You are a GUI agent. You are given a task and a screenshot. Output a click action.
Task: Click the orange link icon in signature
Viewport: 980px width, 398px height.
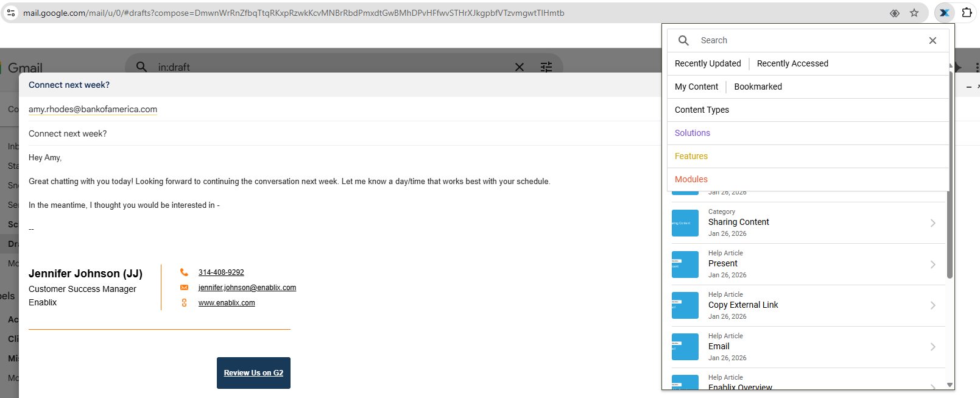point(184,303)
